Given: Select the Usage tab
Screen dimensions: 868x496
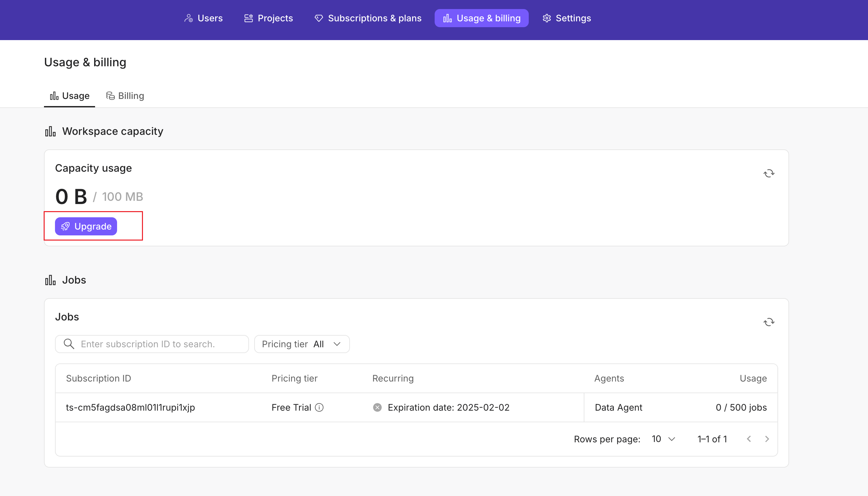Looking at the screenshot, I should 70,96.
